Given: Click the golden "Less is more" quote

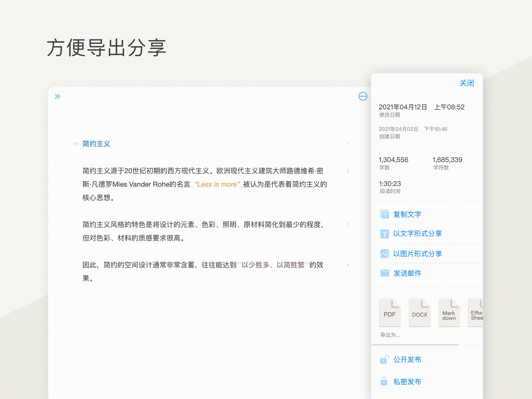Looking at the screenshot, I should pos(217,184).
